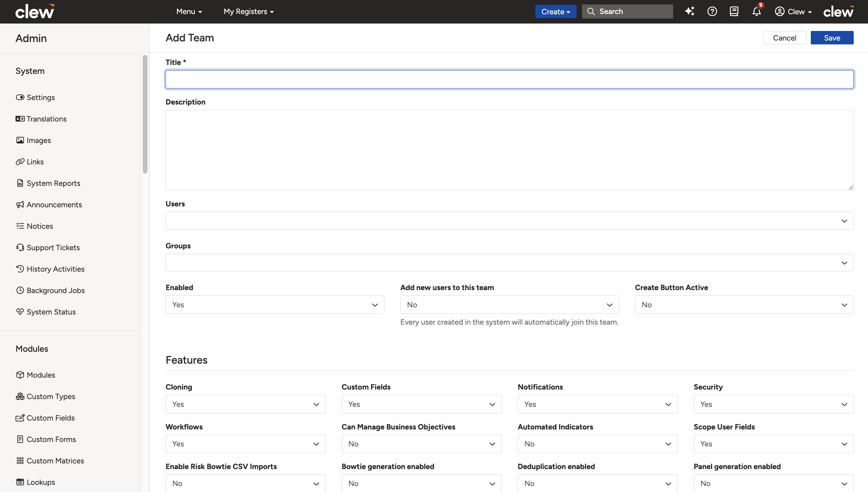Open Background Jobs link in sidebar

[56, 291]
